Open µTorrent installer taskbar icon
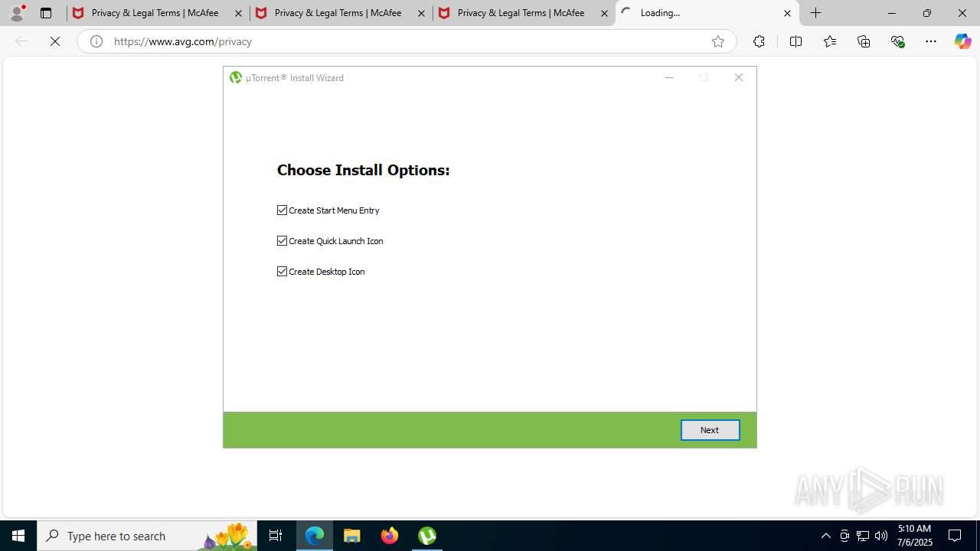Viewport: 980px width, 551px height. click(x=427, y=536)
